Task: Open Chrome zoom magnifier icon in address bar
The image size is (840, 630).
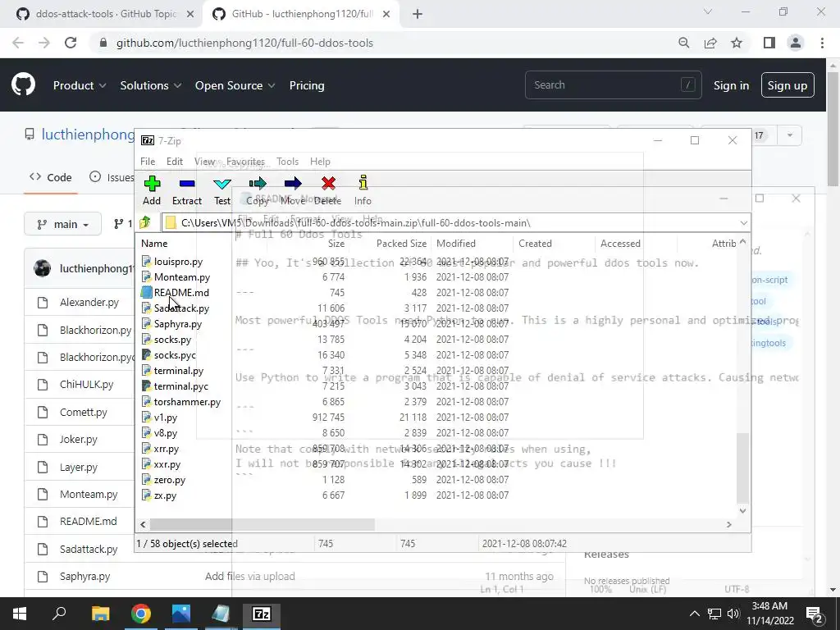Action: point(683,43)
